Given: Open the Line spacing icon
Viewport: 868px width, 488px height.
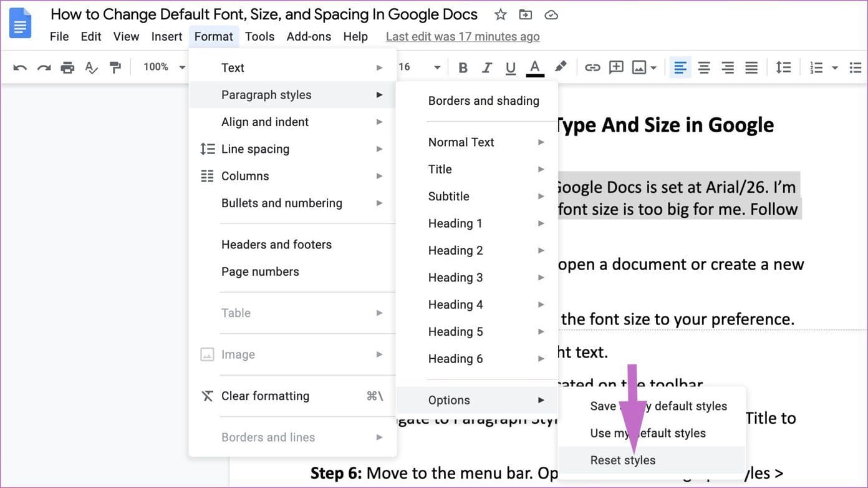Looking at the screenshot, I should (x=783, y=67).
